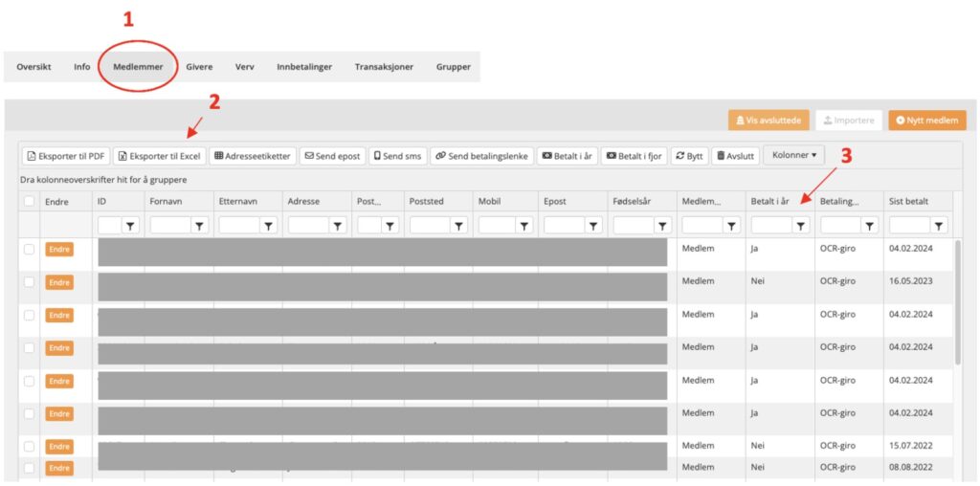Click Send betalingslenke toolbar button

[482, 156]
